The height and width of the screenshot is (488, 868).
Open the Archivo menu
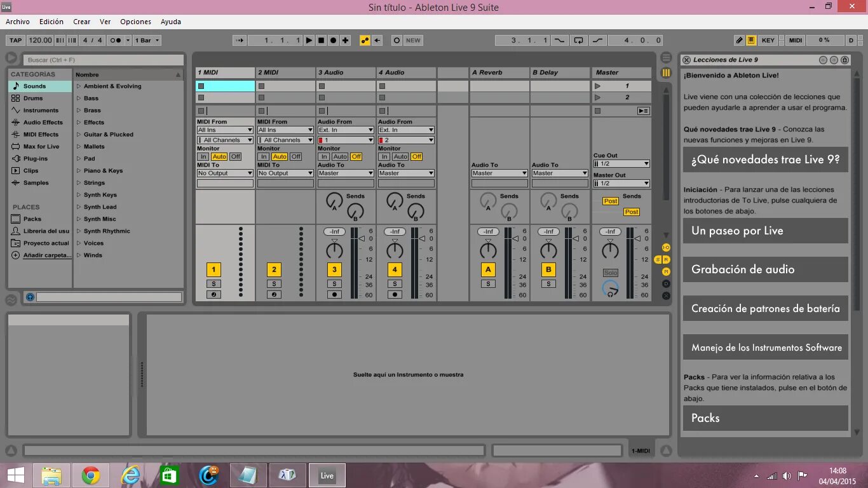(x=18, y=21)
